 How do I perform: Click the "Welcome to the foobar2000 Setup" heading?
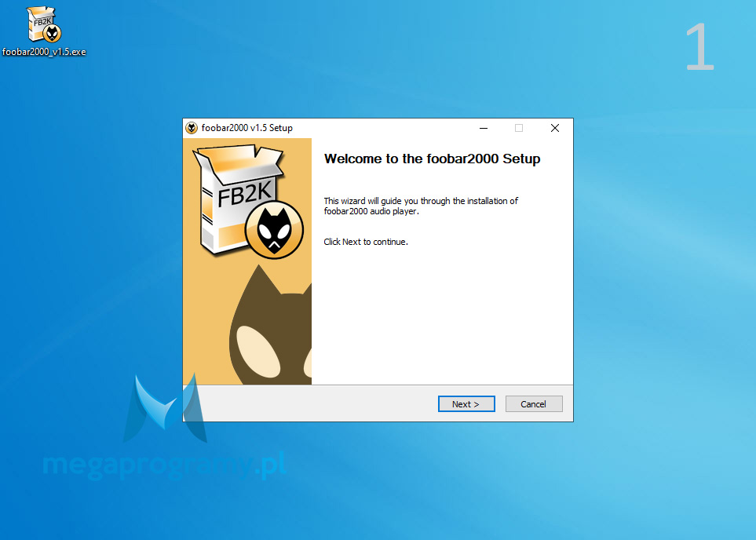[432, 159]
